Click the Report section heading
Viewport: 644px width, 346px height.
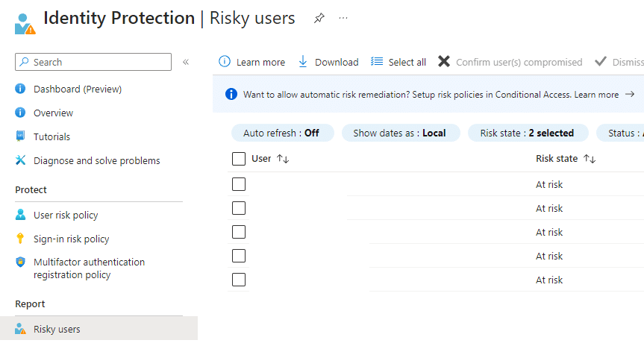30,303
